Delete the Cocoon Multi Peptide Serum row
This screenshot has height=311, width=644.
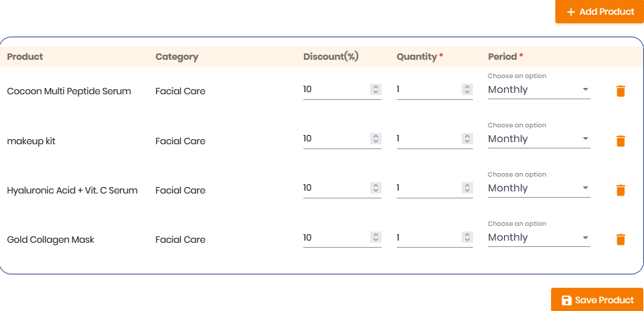coord(621,91)
